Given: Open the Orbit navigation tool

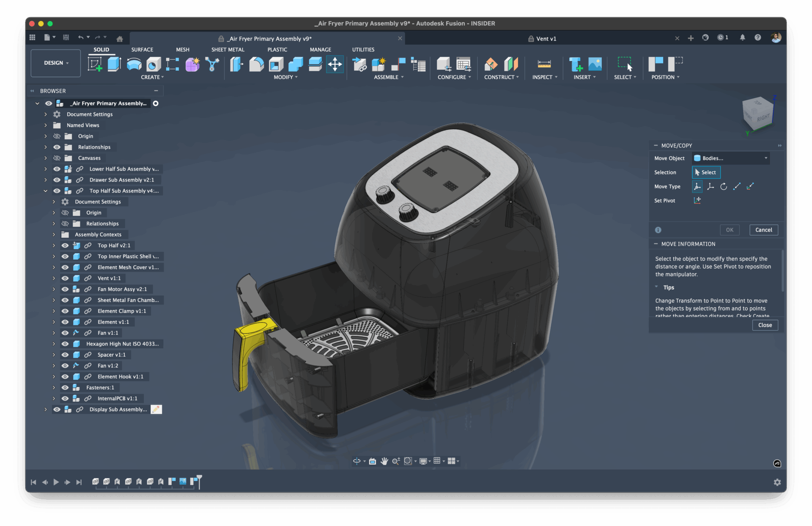Looking at the screenshot, I should pos(357,461).
